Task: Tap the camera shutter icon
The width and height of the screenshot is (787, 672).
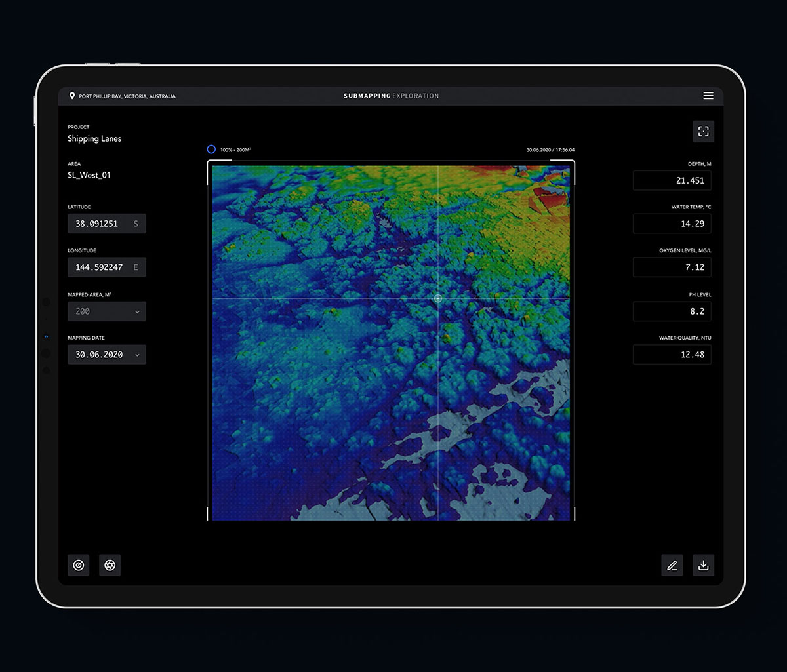Action: pos(110,565)
